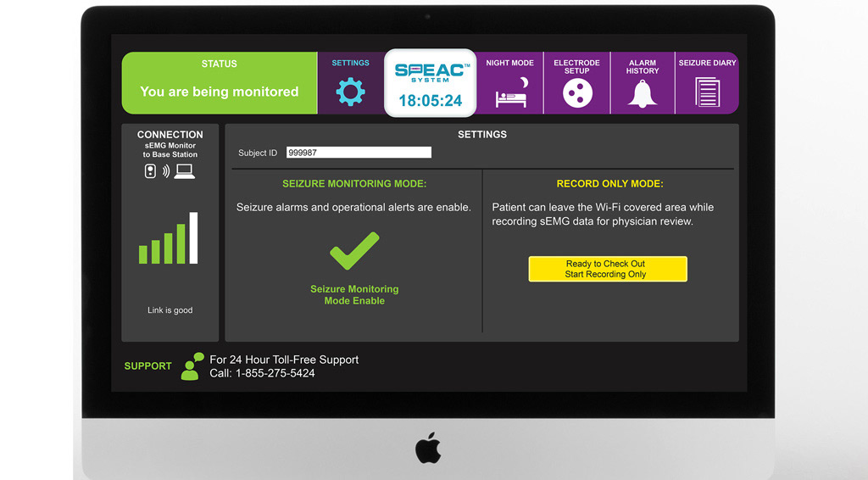Select the SETTINGS tab label
This screenshot has width=868, height=480.
click(350, 63)
